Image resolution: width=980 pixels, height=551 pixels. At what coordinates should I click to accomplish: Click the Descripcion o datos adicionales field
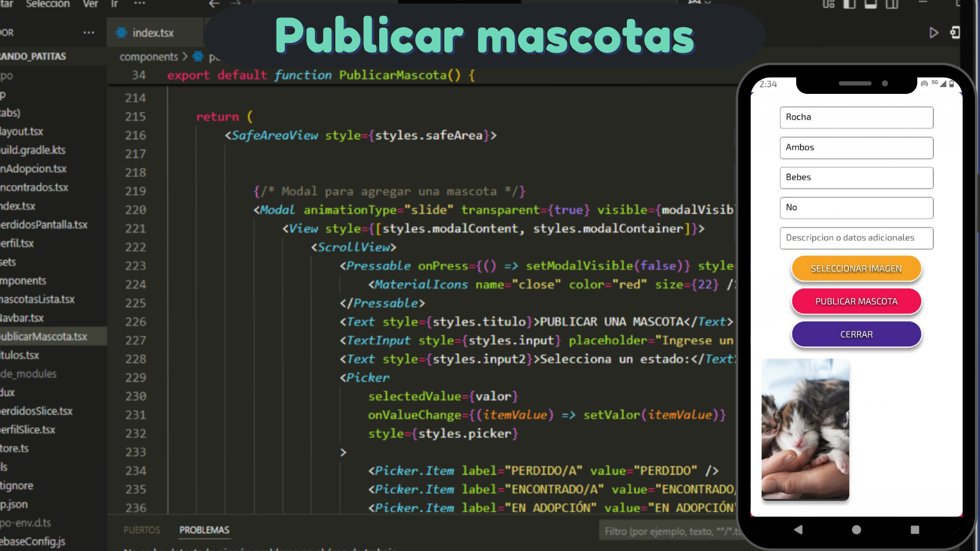click(856, 238)
